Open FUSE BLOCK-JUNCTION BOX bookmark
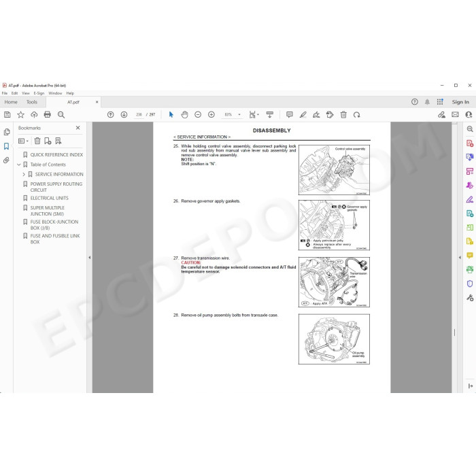This screenshot has width=476, height=476. click(x=54, y=224)
